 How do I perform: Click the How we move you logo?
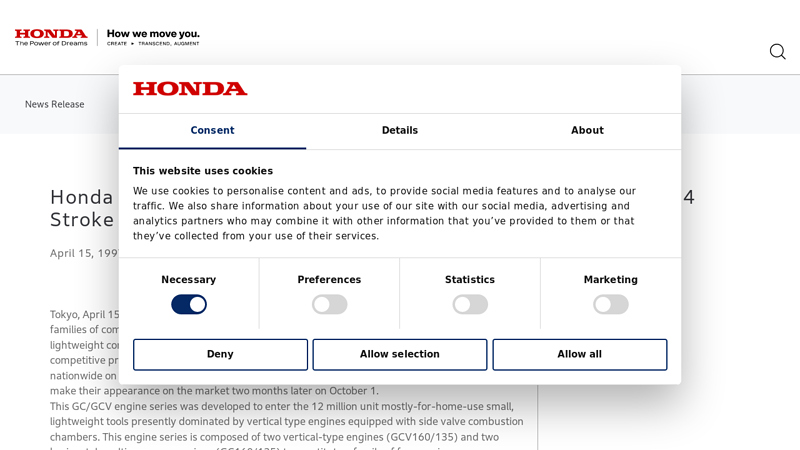pos(153,37)
